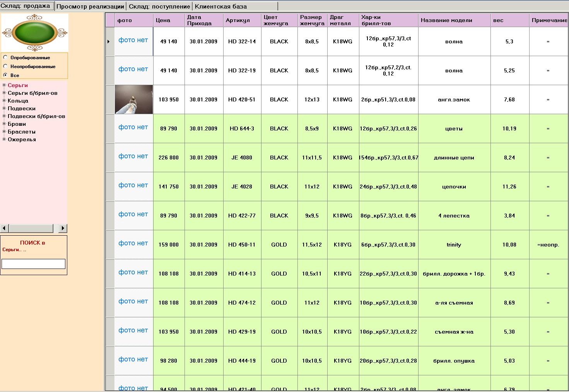Viewport: 569px width, 392px height.
Task: Click the Цвет жемчуга column header
Action: (x=279, y=20)
